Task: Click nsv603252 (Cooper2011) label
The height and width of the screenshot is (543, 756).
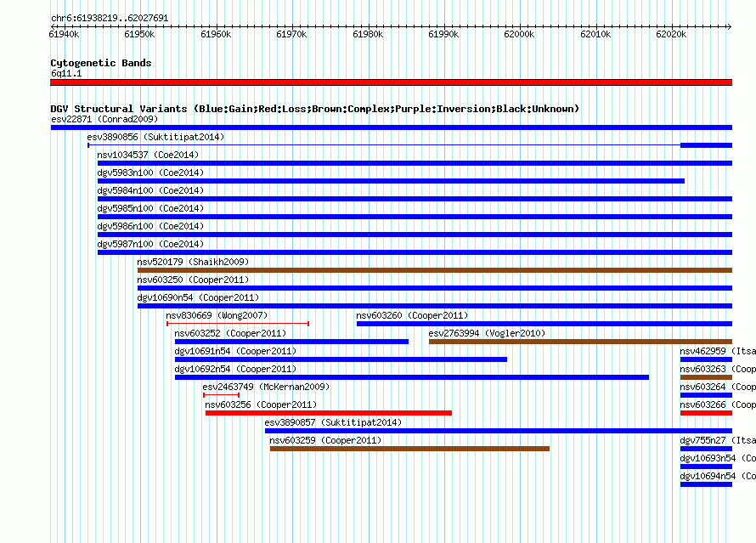Action: (230, 333)
